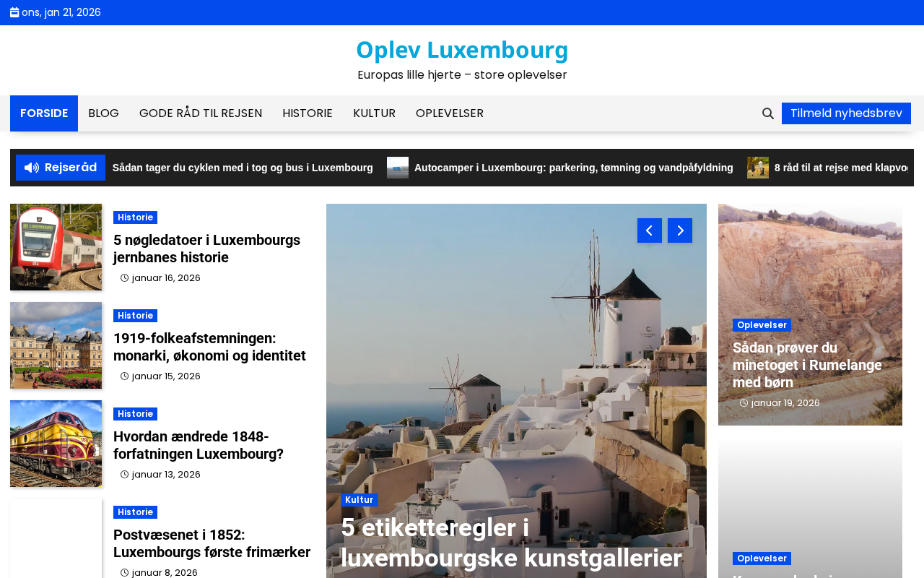The height and width of the screenshot is (578, 924).
Task: Open minetoget i Rumelange article
Action: [x=807, y=365]
